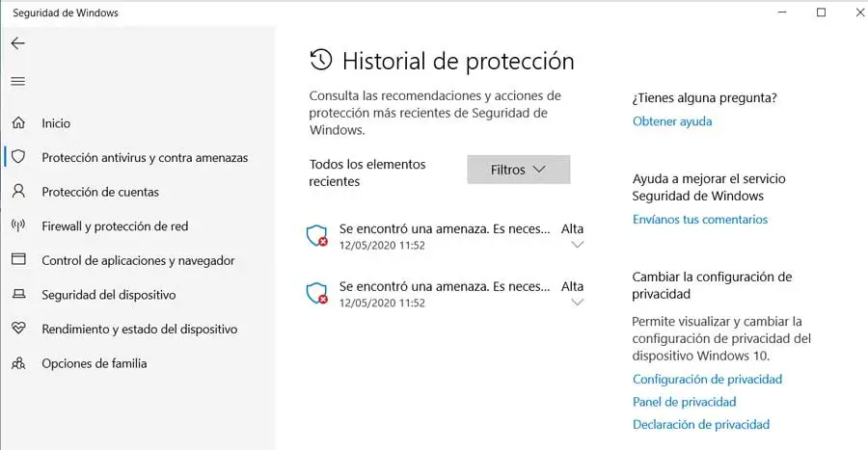Open Protección de cuentas section
This screenshot has width=868, height=450.
(x=100, y=192)
